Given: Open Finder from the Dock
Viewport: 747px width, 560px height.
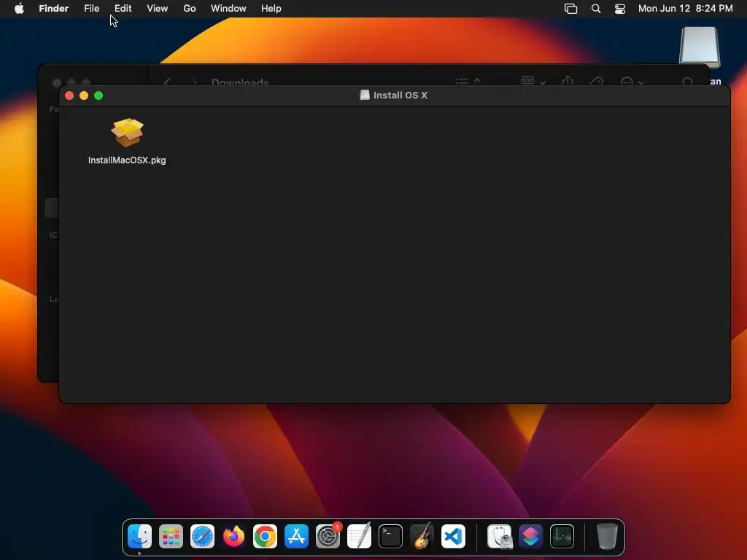Looking at the screenshot, I should (139, 536).
